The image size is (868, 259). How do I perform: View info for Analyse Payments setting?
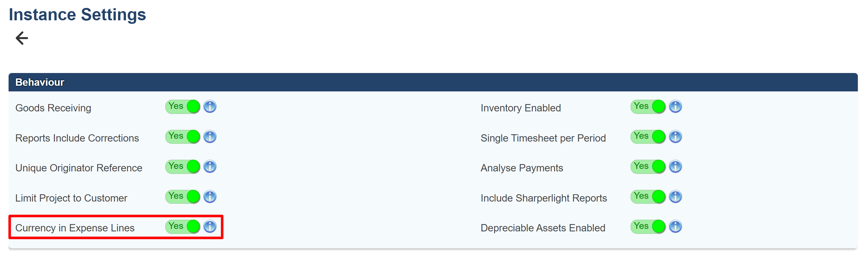pos(675,167)
